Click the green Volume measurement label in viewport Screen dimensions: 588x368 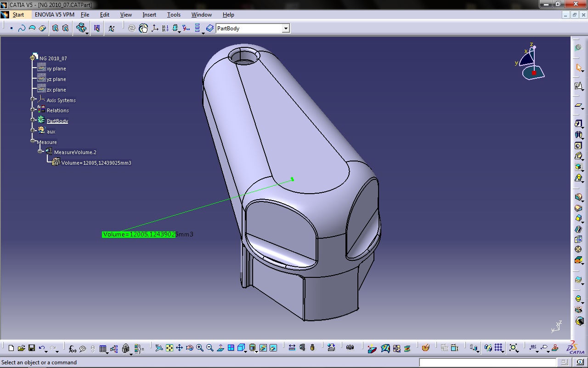(x=147, y=234)
